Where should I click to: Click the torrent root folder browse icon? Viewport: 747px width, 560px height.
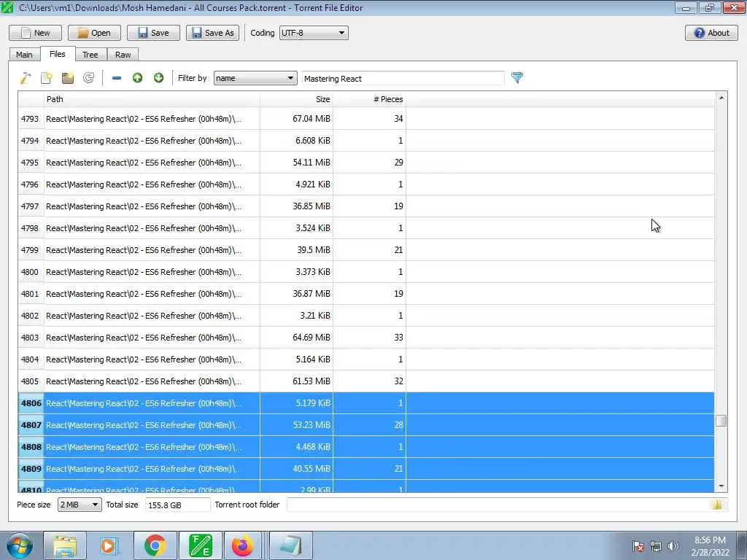717,505
